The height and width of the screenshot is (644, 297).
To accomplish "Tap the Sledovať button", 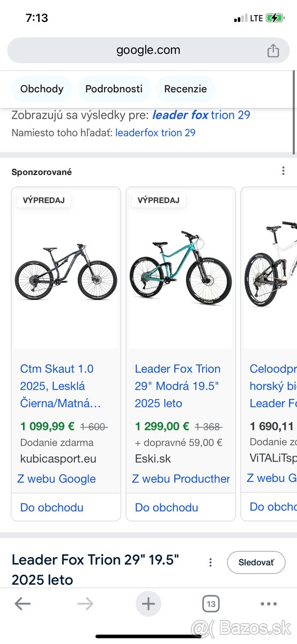I will click(x=256, y=562).
